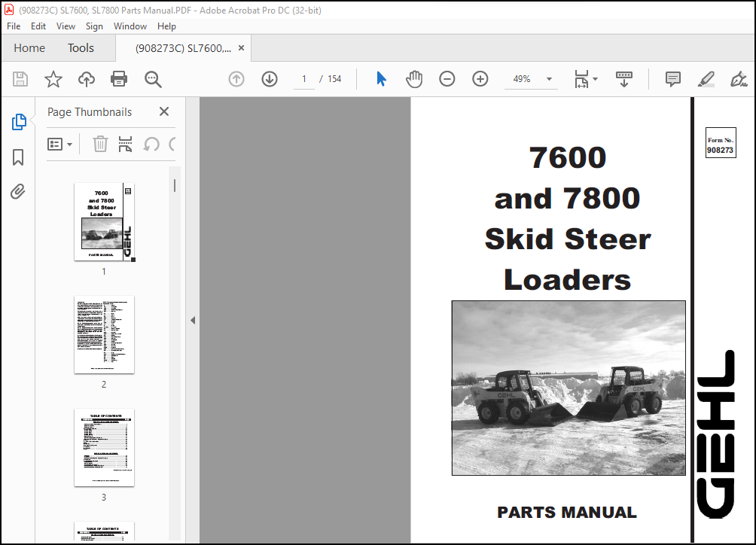Add document to starred with star icon
The image size is (756, 545).
click(53, 79)
